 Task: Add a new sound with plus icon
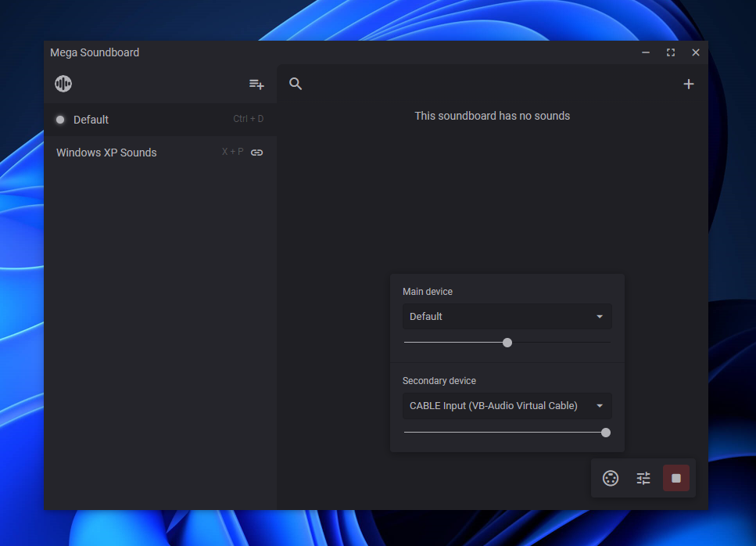pos(689,84)
